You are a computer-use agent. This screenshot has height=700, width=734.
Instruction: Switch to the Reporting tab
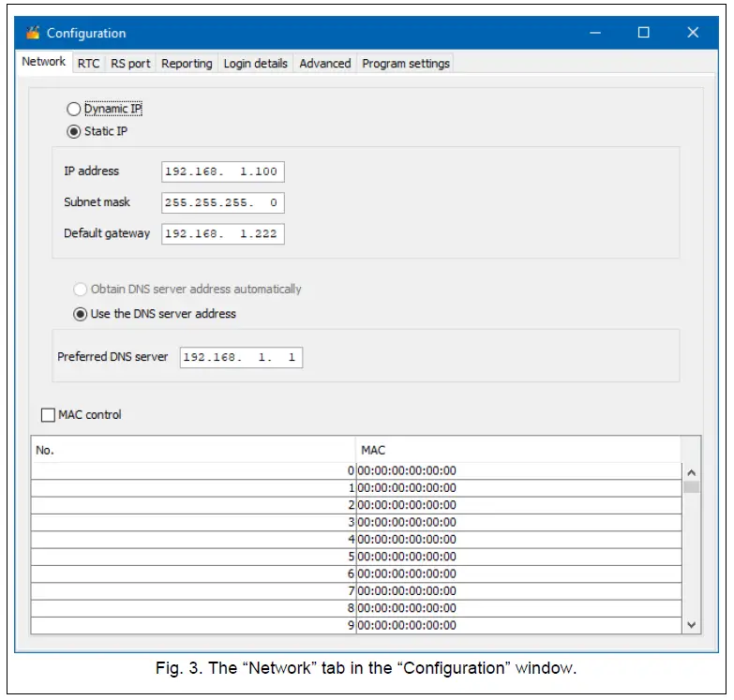(187, 63)
